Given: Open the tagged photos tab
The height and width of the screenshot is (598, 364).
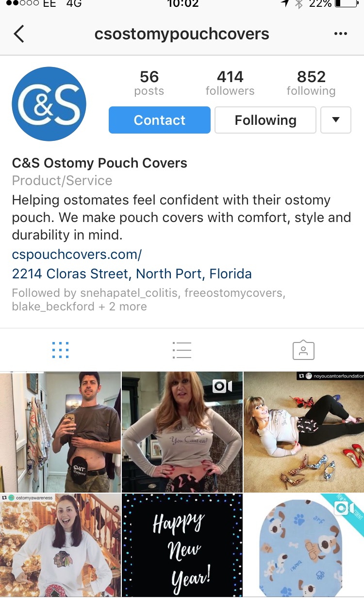Looking at the screenshot, I should pyautogui.click(x=303, y=350).
